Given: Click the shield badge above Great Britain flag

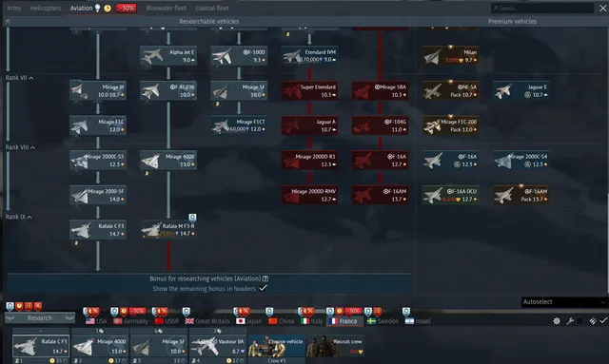Looking at the screenshot, I should (187, 311).
